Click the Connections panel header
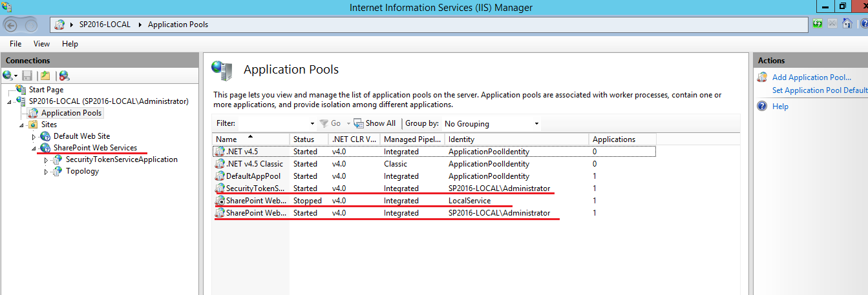This screenshot has width=868, height=295. point(100,60)
